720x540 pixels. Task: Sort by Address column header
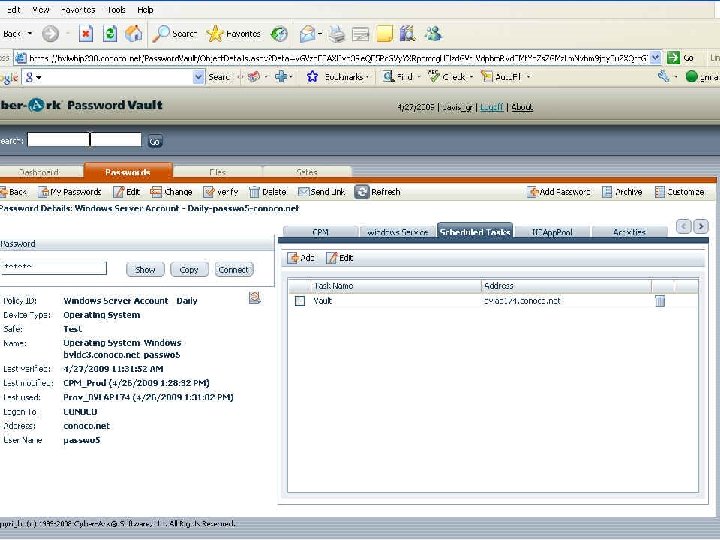coord(566,286)
